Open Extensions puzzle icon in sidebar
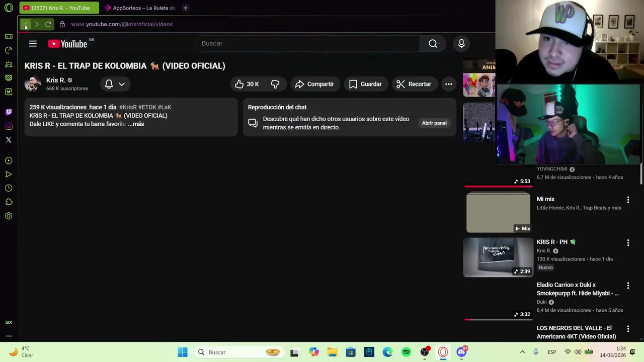 pos(9,202)
